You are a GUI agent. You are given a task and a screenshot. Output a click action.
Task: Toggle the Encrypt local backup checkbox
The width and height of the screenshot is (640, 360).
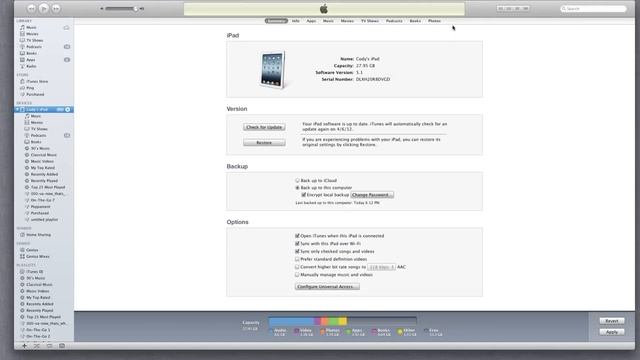coord(303,195)
